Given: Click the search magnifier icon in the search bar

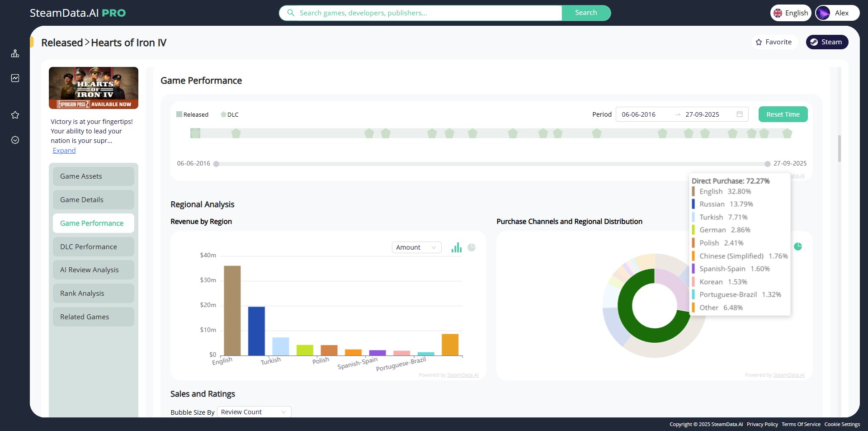Looking at the screenshot, I should pyautogui.click(x=291, y=13).
